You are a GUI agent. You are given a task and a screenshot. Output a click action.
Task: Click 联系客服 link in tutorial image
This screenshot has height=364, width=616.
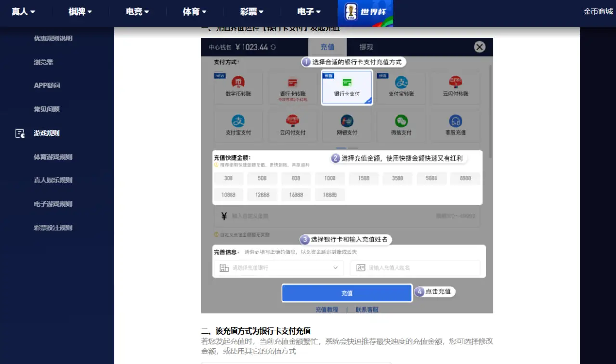pyautogui.click(x=367, y=309)
